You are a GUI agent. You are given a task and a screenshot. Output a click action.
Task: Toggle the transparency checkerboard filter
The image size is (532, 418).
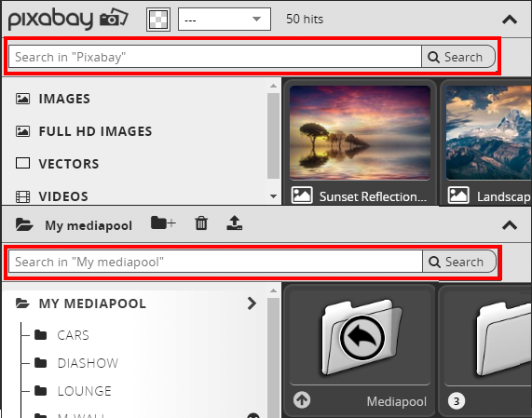tap(158, 20)
